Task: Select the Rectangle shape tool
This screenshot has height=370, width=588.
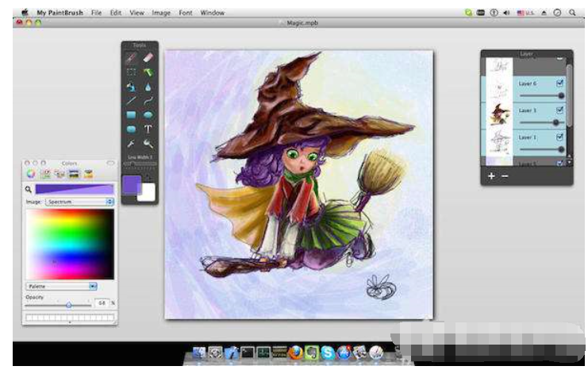Action: [x=130, y=115]
